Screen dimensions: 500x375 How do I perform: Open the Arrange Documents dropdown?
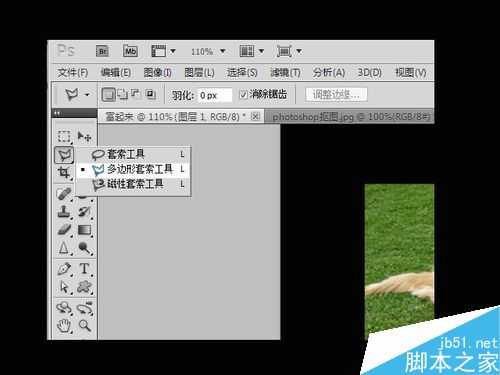252,51
